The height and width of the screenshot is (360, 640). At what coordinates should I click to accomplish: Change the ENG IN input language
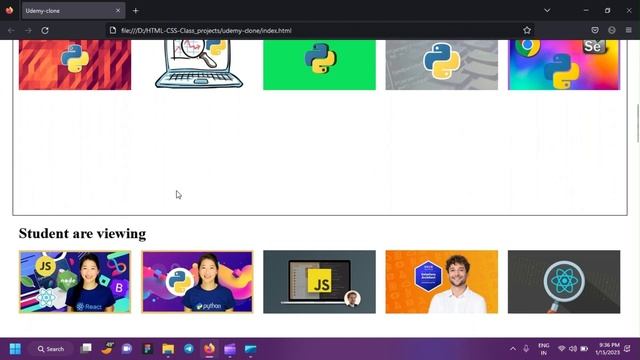pos(544,349)
